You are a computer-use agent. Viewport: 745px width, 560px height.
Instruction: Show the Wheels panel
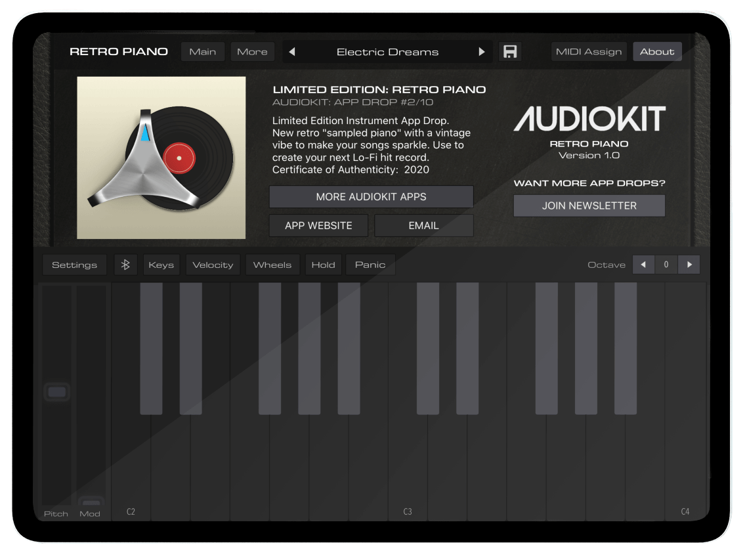[272, 264]
